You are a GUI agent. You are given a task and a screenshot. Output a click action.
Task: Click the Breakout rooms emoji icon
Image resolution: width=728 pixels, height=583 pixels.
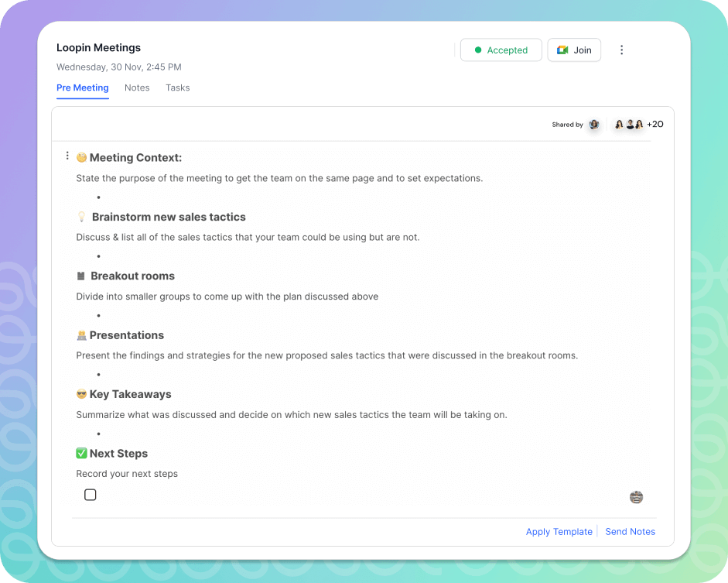click(80, 276)
